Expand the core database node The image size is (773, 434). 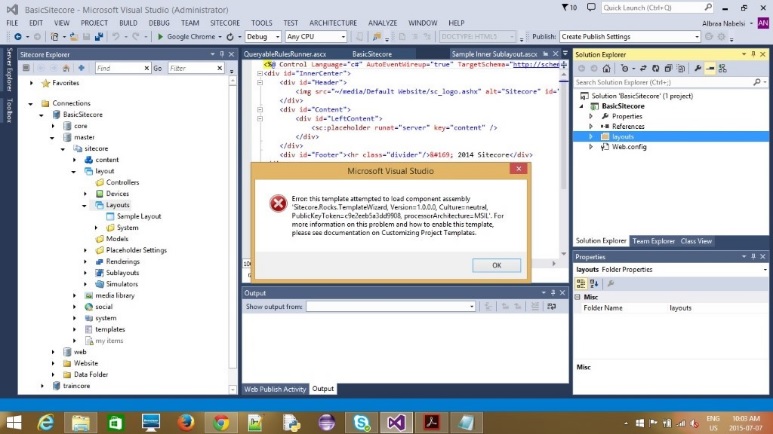(53, 126)
